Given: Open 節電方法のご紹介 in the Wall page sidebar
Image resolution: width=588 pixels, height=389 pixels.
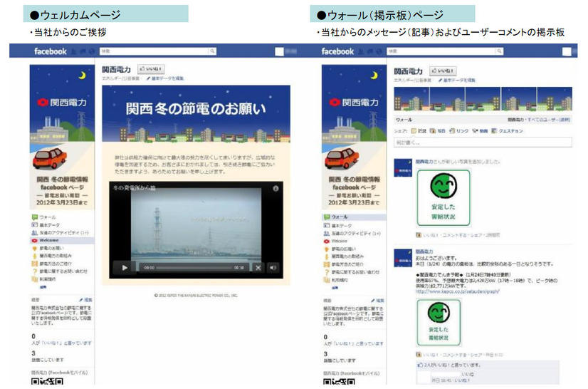Looking at the screenshot, I should click(x=343, y=264).
